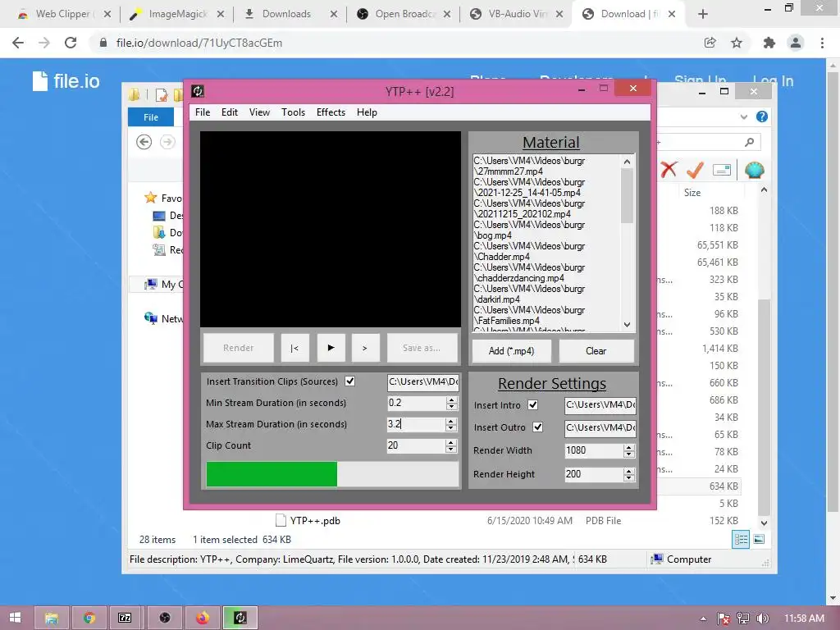Click Explorer back navigation arrow
The height and width of the screenshot is (630, 840).
(144, 142)
